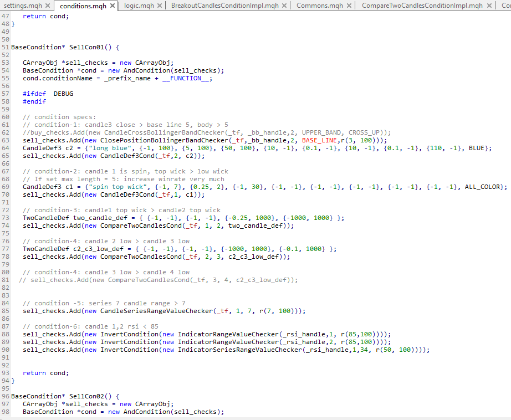The height and width of the screenshot is (420, 511).
Task: Click the BLUE constant on line 64
Action: tap(477, 148)
